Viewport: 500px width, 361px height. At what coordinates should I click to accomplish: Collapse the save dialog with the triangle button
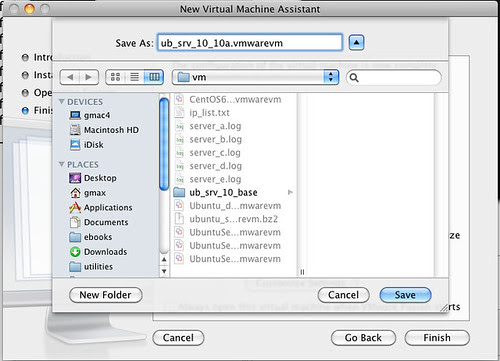[356, 42]
